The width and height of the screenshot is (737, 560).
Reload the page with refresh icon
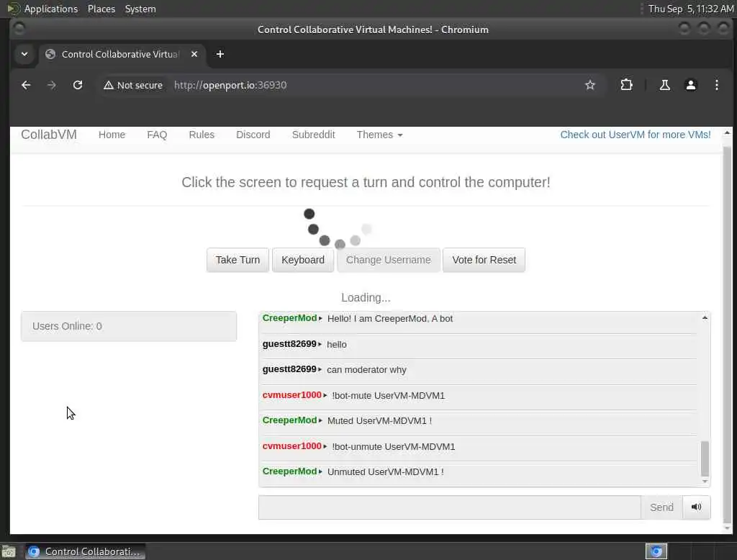pos(78,85)
